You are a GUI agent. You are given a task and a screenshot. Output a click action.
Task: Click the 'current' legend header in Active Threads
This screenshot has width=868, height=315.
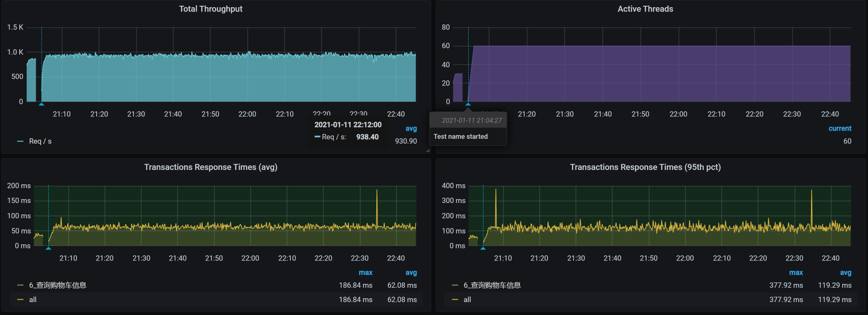click(x=840, y=128)
